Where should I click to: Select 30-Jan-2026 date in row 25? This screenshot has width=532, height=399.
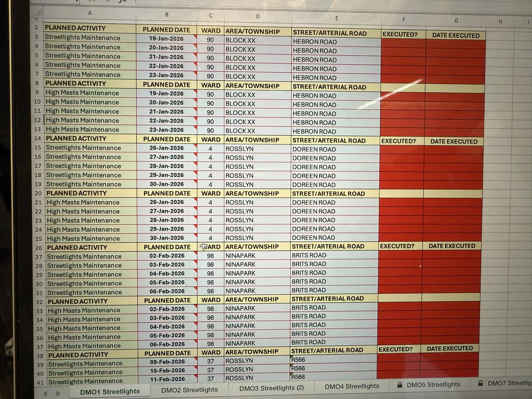click(168, 238)
